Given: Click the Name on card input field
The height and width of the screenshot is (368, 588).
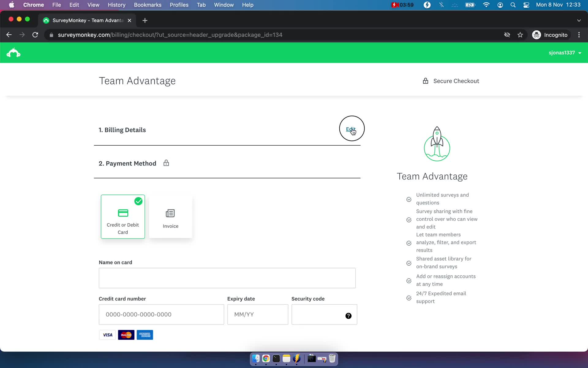Looking at the screenshot, I should (227, 278).
